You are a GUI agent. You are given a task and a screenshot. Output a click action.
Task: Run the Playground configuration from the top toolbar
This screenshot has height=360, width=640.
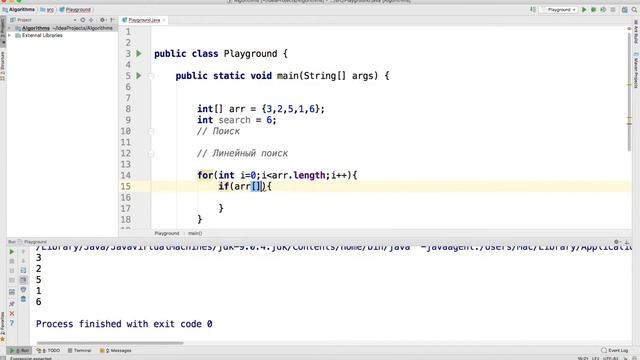pyautogui.click(x=584, y=9)
